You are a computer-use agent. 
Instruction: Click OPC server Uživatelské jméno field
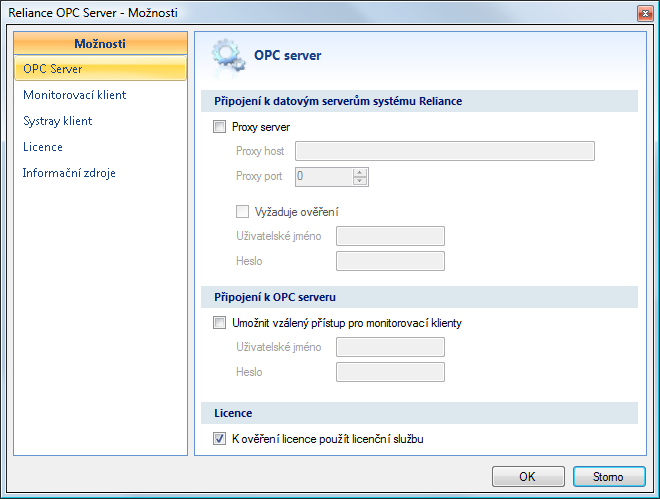(x=390, y=347)
